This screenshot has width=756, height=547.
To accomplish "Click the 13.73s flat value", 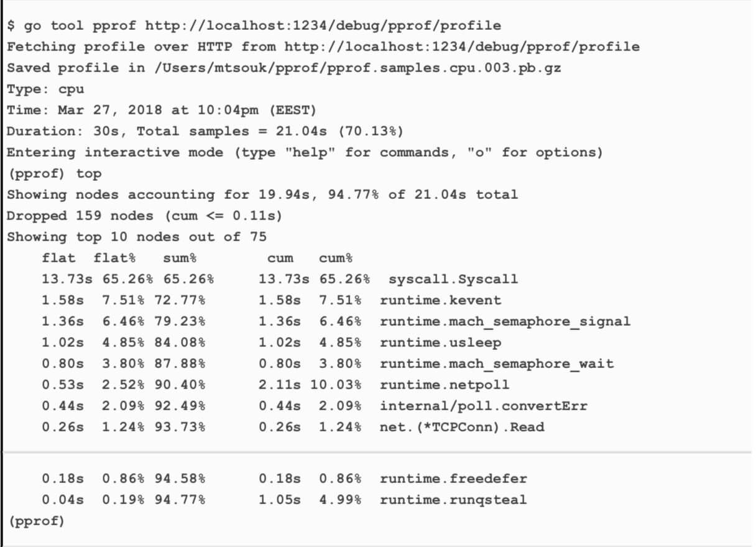I will [67, 279].
